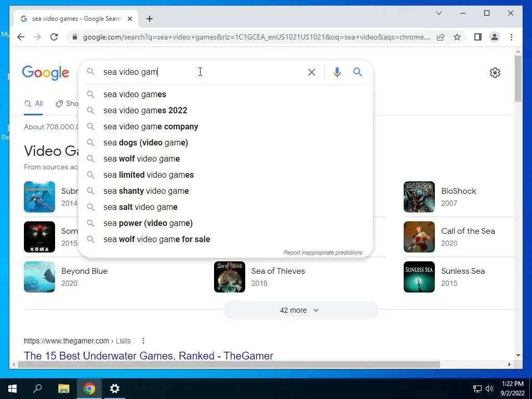Screen dimensions: 532x399
Task: Select the 'sea wolf video game' suggestion
Action: point(225,159)
